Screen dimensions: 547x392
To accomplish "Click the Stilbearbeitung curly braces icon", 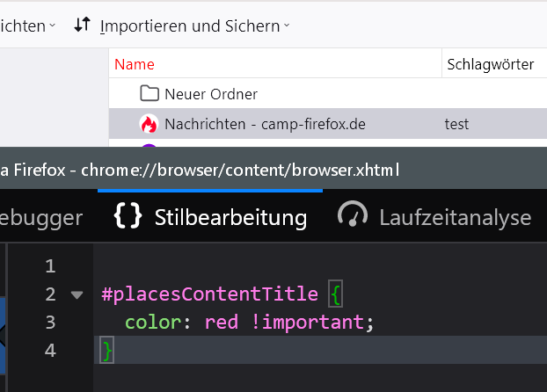I will tap(128, 217).
